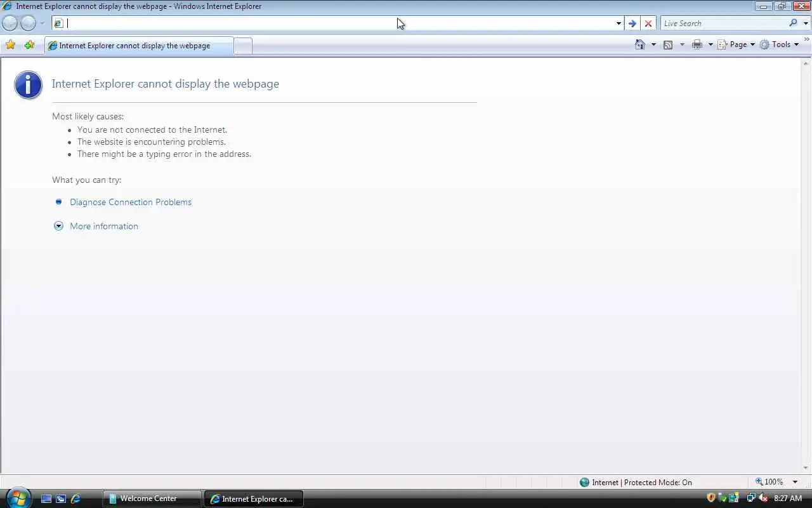Click 'The website is encountering problems.' text
This screenshot has height=508, width=812.
[152, 142]
